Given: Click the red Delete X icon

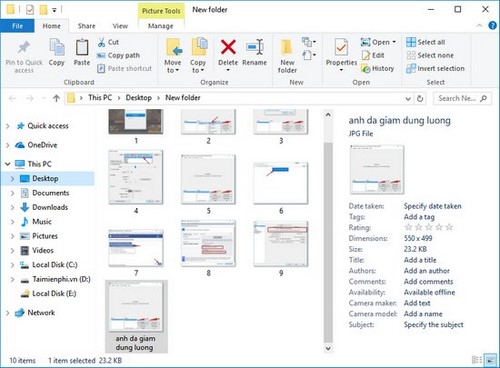Looking at the screenshot, I should (x=228, y=47).
